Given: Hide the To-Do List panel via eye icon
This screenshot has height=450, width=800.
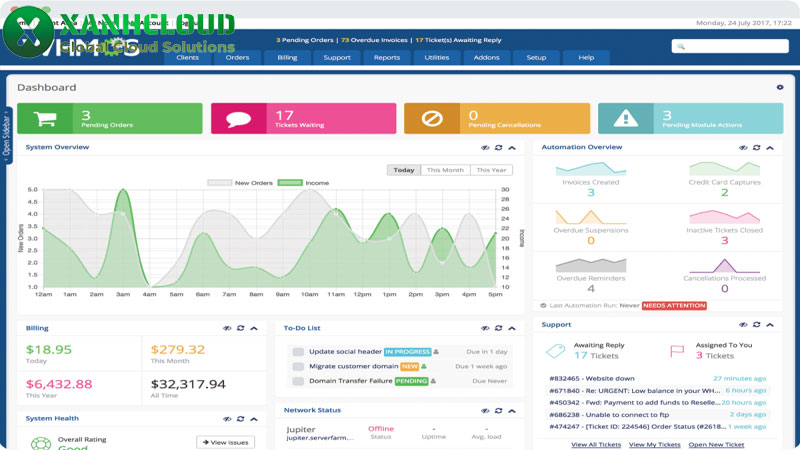Looking at the screenshot, I should [485, 328].
